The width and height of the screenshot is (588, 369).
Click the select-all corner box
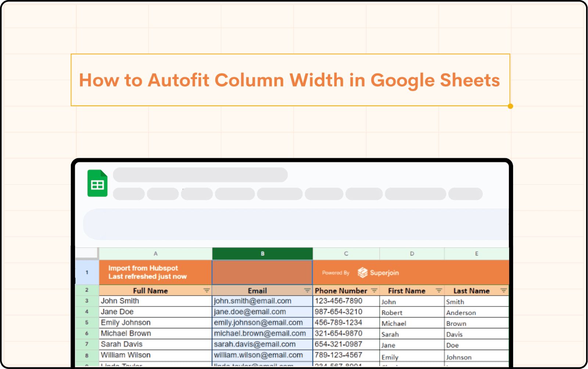click(87, 253)
